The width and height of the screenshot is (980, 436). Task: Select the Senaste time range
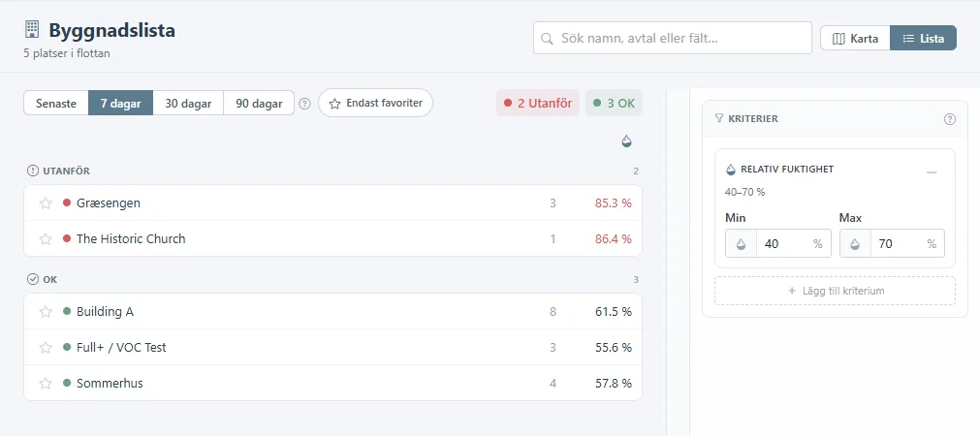tap(56, 104)
